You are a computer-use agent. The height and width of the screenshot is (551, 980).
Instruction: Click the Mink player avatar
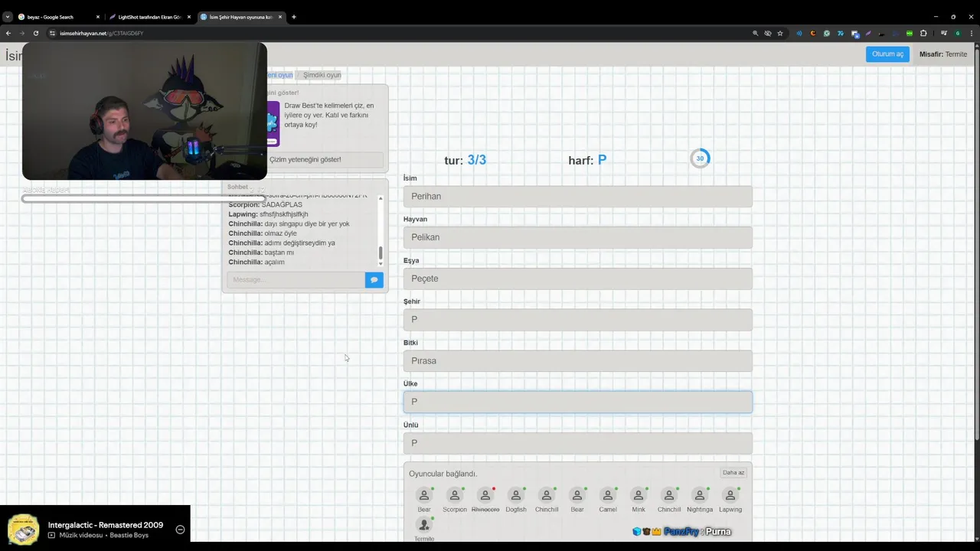coord(639,496)
